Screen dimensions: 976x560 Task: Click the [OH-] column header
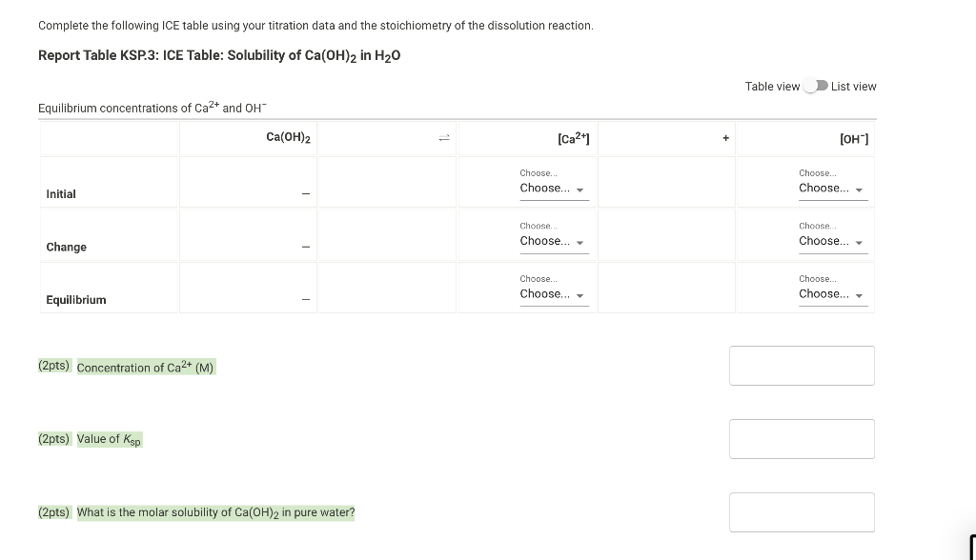854,139
